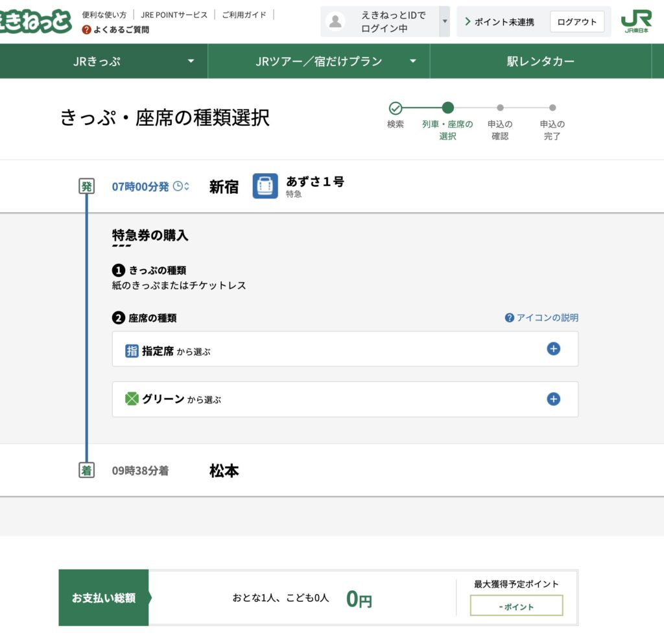Expand the グリーン seat options
Viewport: 664px width, 644px height.
pos(553,399)
